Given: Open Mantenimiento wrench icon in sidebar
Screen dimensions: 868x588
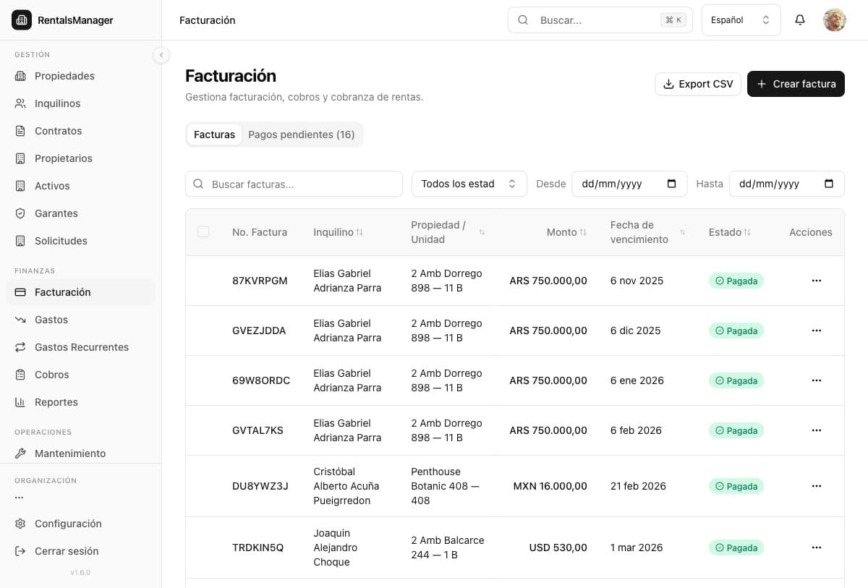Looking at the screenshot, I should point(20,453).
